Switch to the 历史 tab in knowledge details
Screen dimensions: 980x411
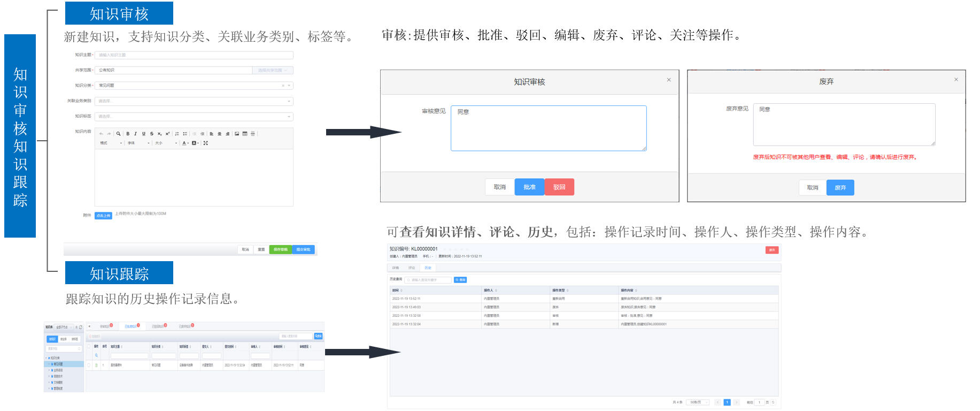428,268
